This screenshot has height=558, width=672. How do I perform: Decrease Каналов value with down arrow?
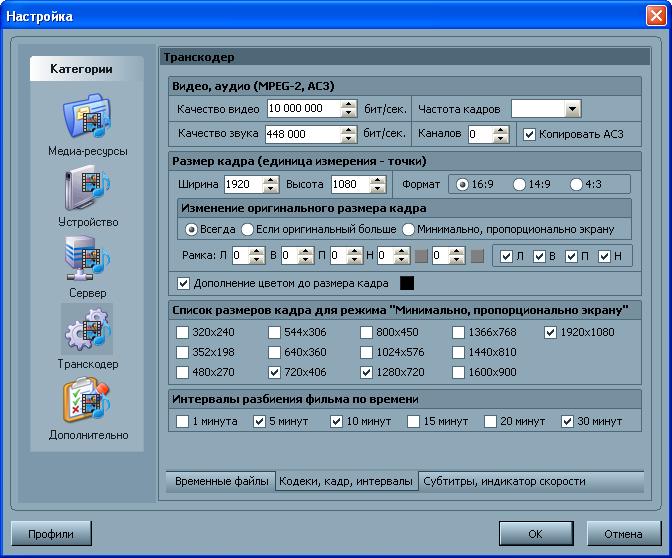pyautogui.click(x=502, y=138)
